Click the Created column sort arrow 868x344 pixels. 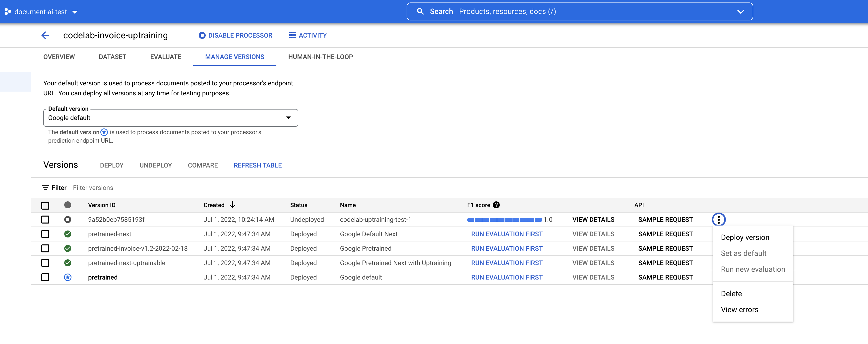233,205
